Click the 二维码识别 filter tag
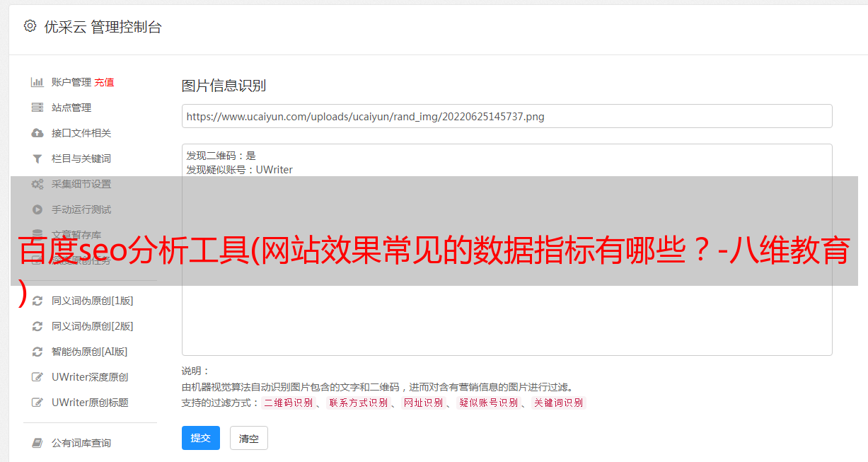The image size is (868, 462). [x=288, y=403]
